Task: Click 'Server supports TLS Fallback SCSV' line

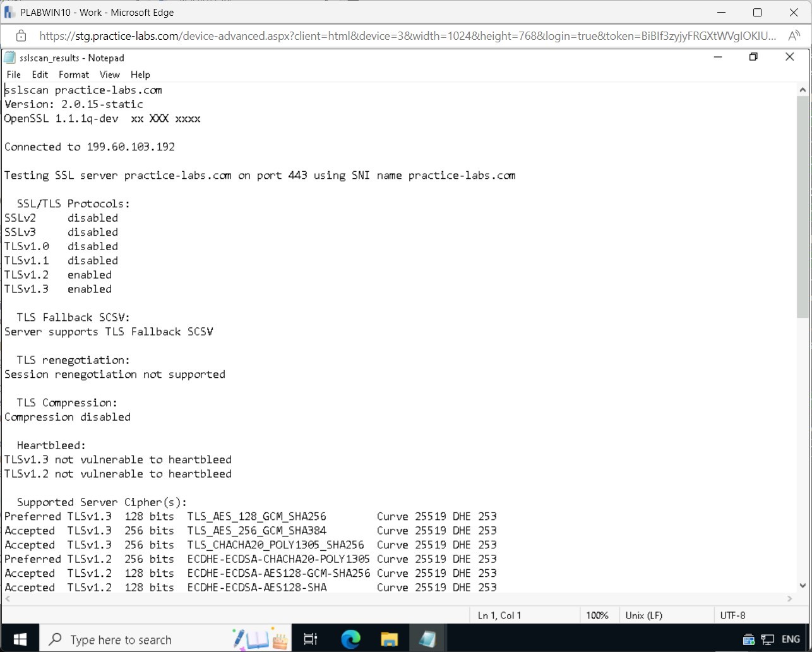Action: point(109,332)
